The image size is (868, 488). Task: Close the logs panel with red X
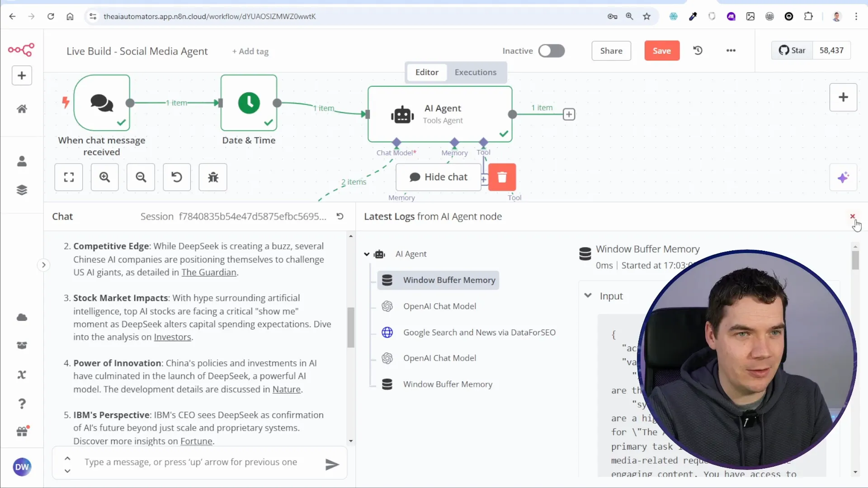point(852,216)
